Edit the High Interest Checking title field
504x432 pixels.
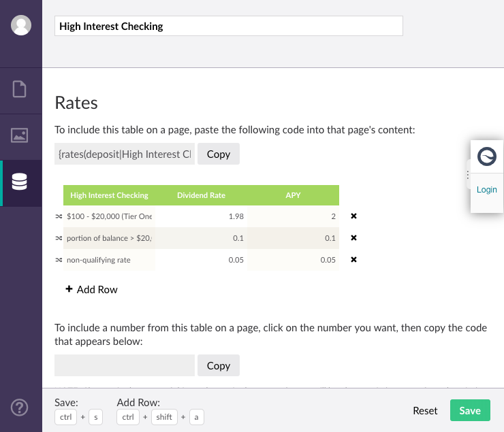click(228, 27)
